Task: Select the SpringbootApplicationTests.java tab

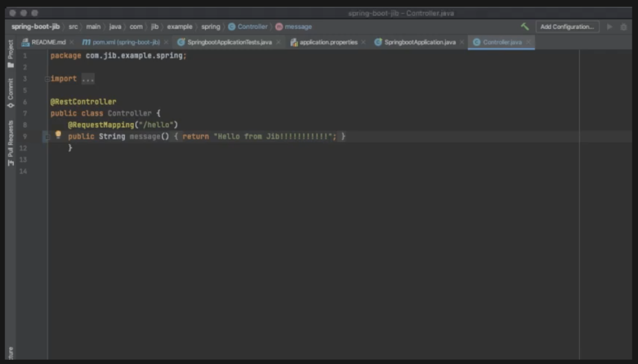Action: tap(231, 42)
